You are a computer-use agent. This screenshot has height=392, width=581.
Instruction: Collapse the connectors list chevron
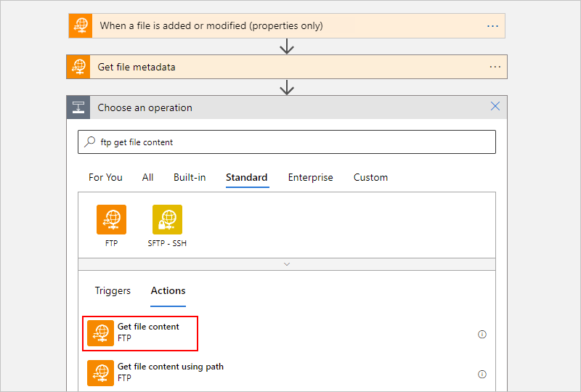pyautogui.click(x=287, y=264)
